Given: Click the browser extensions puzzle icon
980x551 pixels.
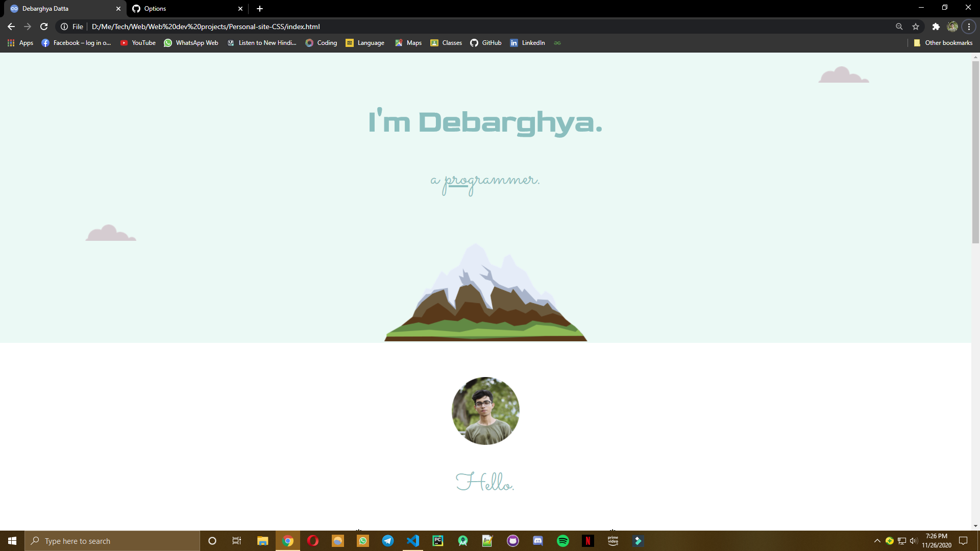Looking at the screenshot, I should tap(936, 27).
